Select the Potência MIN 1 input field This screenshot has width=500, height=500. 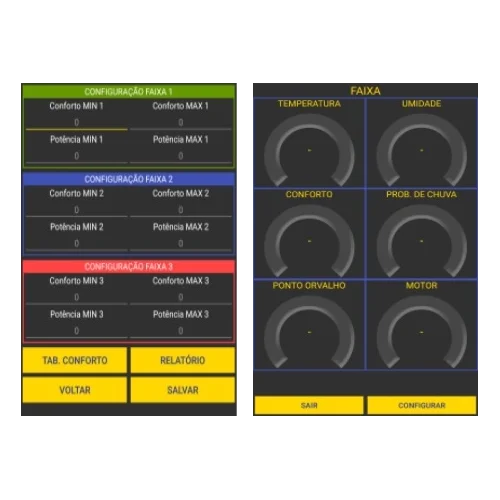[77, 156]
